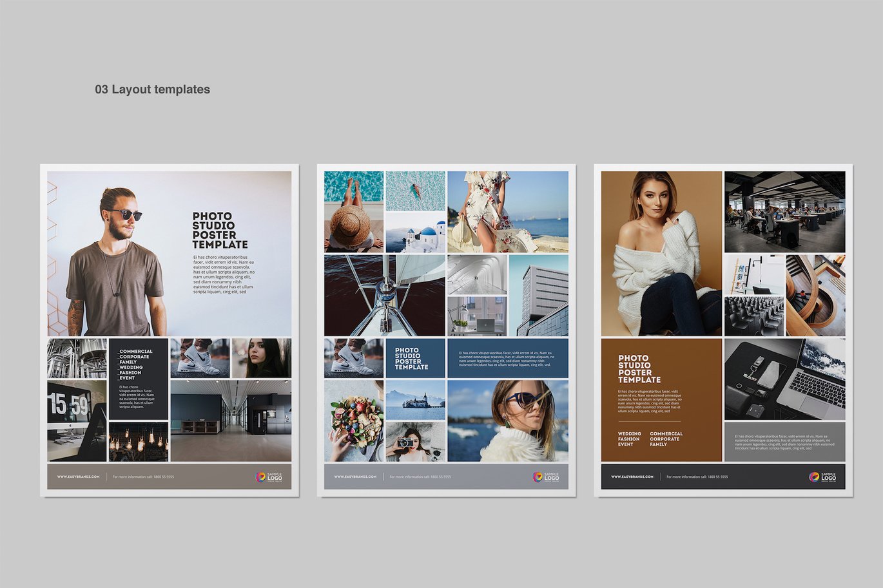Select the bearded man with sunglasses photo
This screenshot has height=588, width=883.
(x=169, y=253)
